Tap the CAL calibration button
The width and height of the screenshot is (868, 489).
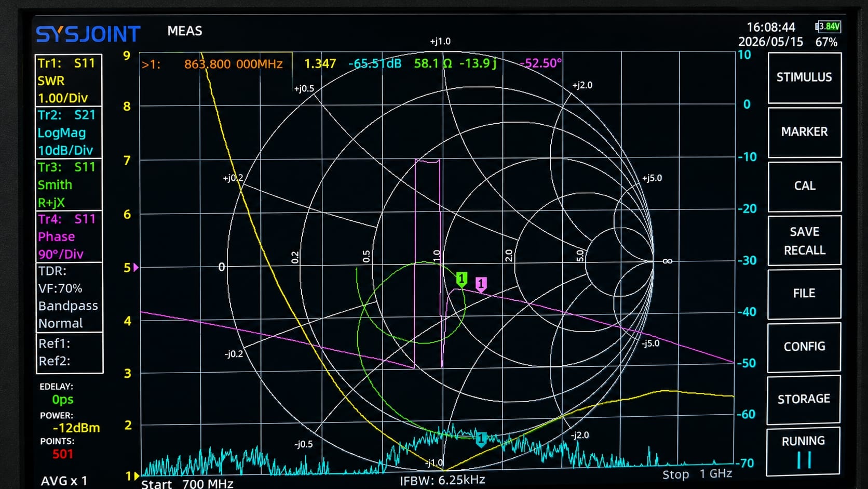tap(804, 186)
